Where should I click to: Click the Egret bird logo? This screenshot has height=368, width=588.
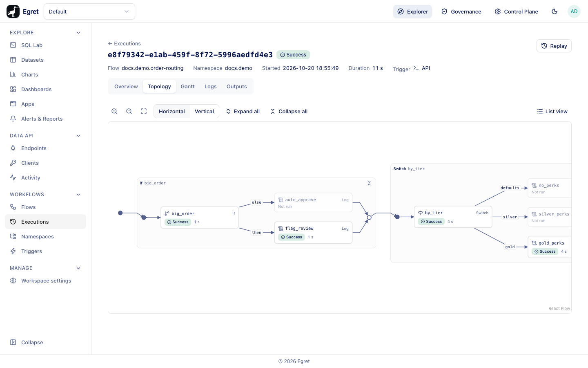[x=13, y=11]
